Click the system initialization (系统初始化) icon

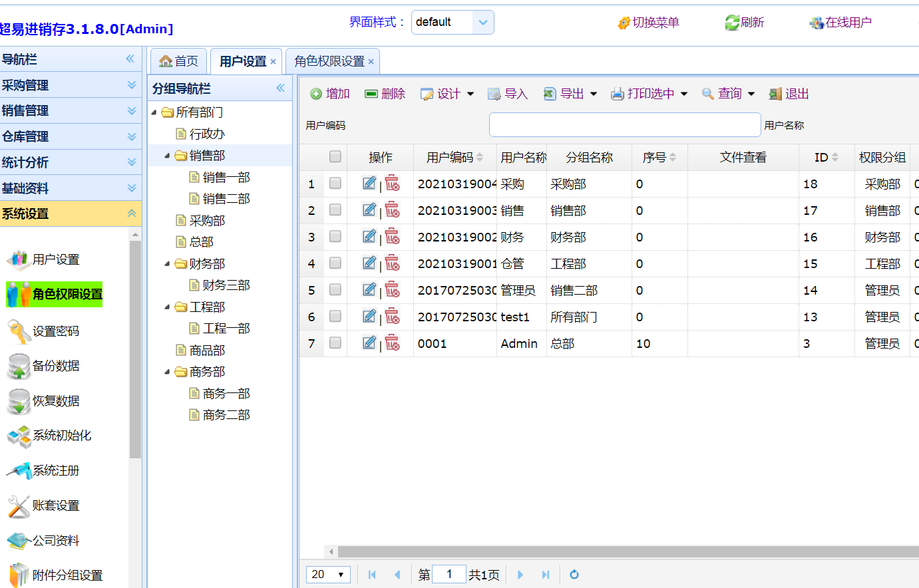19,436
